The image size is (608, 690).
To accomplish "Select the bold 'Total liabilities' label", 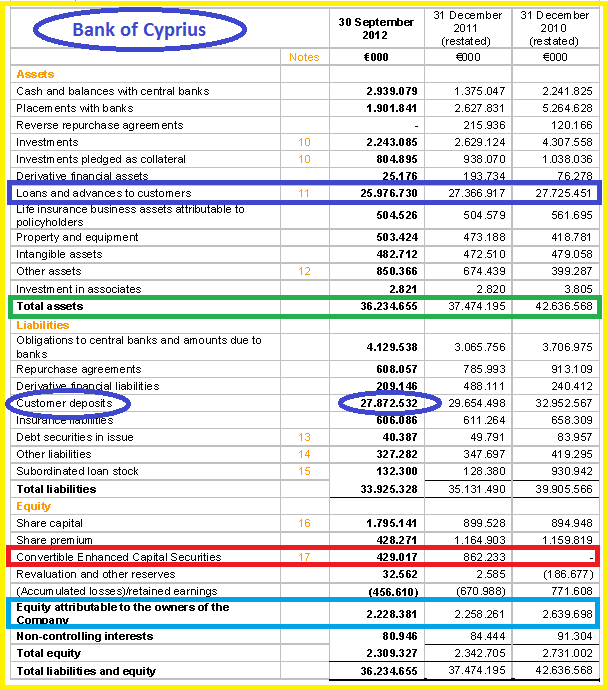I will pyautogui.click(x=56, y=489).
